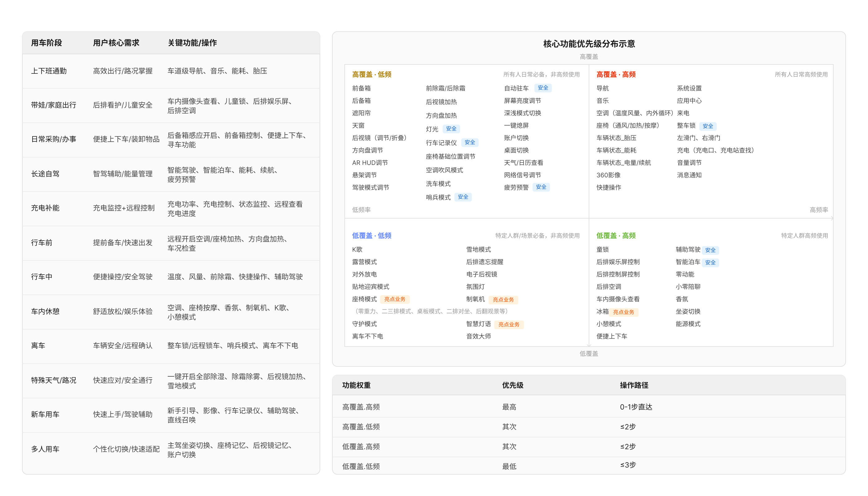Click the 上下班通勤 row label
The image size is (868, 496).
49,71
